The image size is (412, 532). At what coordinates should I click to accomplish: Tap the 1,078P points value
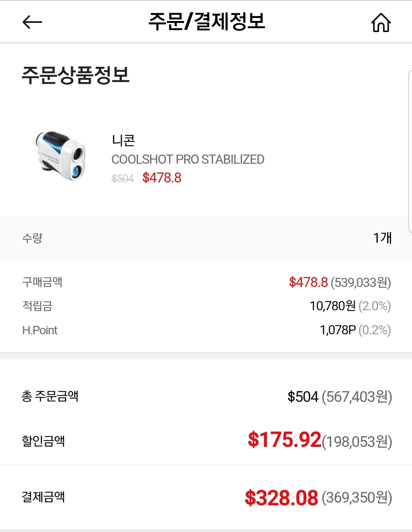point(338,330)
